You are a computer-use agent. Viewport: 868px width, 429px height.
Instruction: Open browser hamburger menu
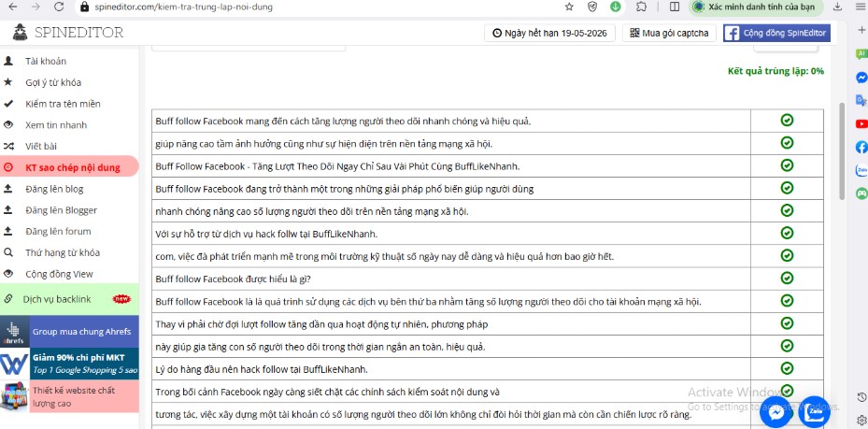[x=861, y=7]
